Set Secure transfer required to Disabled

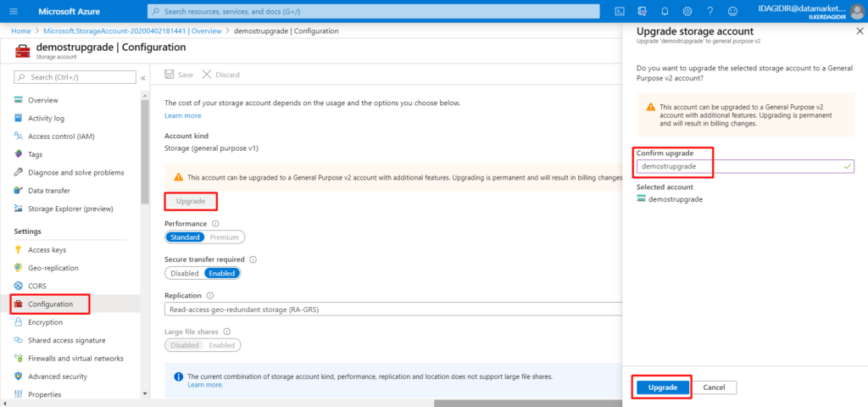coord(184,273)
